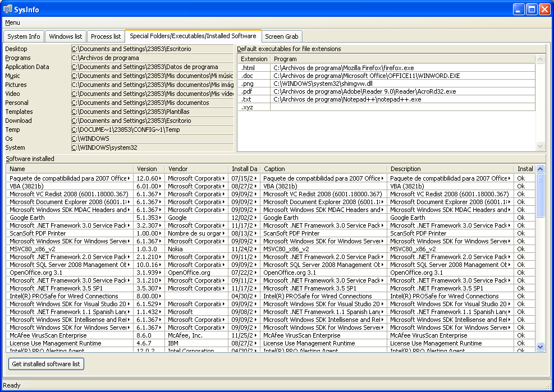554x392 pixels.
Task: Click the Programs folder path field
Action: tap(152, 58)
